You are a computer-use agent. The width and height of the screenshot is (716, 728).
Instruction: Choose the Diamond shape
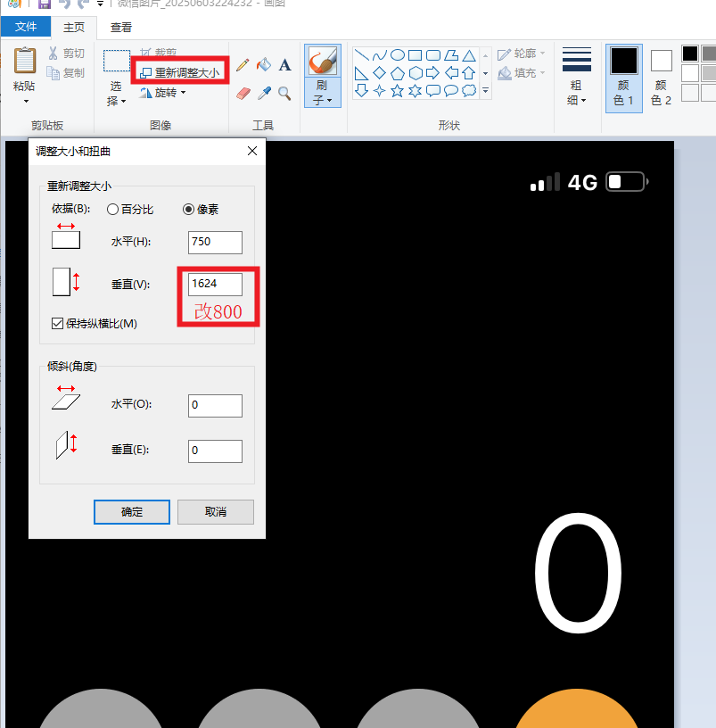point(380,73)
